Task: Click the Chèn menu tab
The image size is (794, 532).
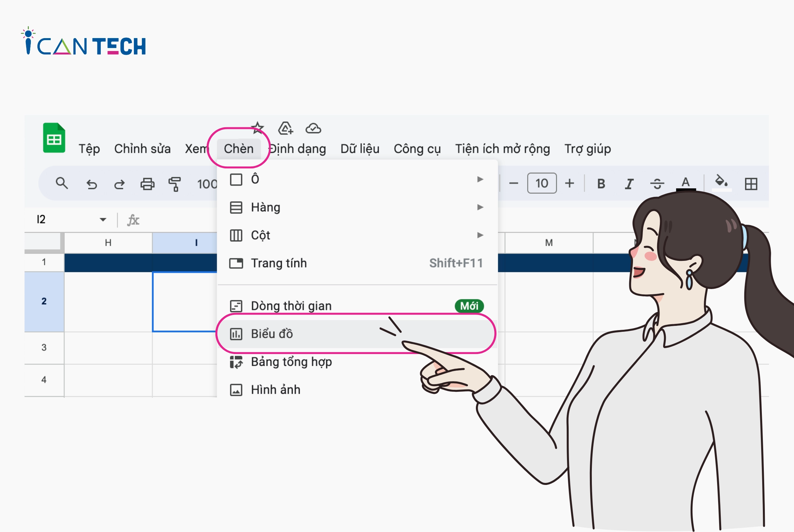Action: coord(239,148)
